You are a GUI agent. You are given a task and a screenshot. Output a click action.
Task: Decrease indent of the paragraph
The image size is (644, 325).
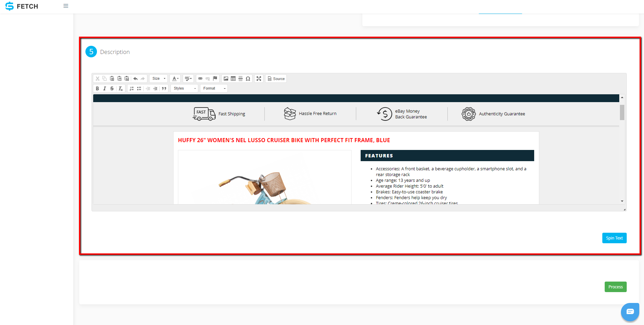(148, 89)
